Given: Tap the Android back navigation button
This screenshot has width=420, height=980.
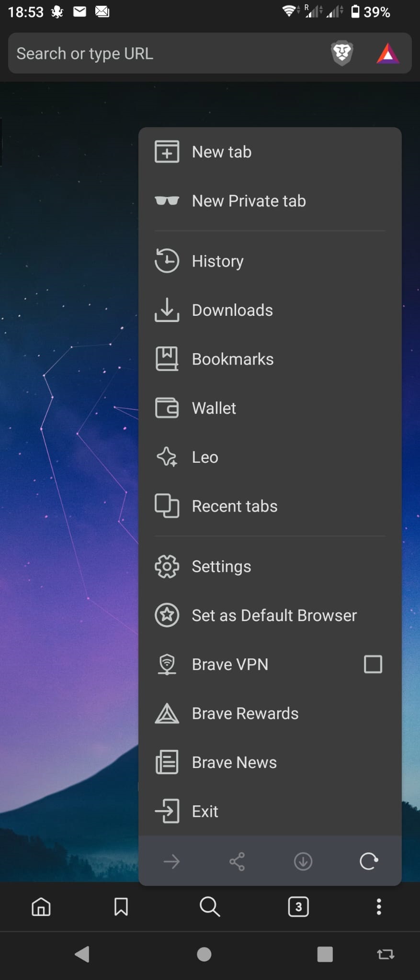Looking at the screenshot, I should click(x=82, y=954).
